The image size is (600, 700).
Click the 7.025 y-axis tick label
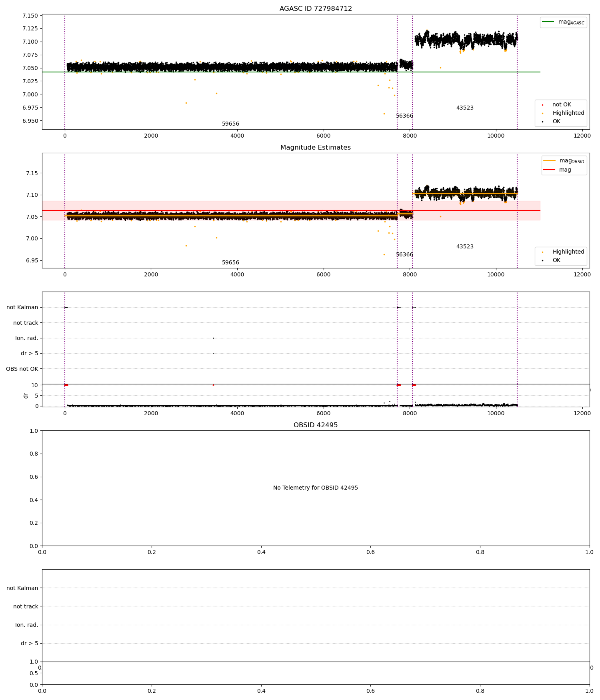(x=30, y=81)
